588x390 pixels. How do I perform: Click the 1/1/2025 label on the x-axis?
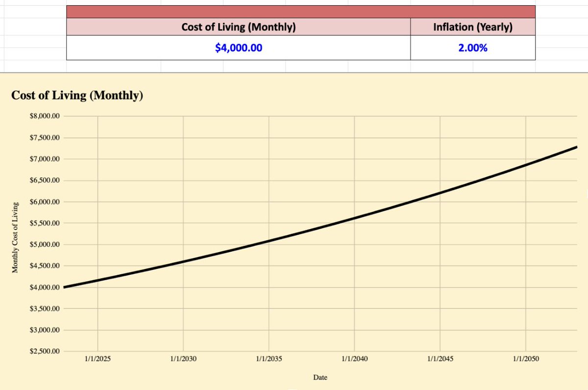(98, 359)
